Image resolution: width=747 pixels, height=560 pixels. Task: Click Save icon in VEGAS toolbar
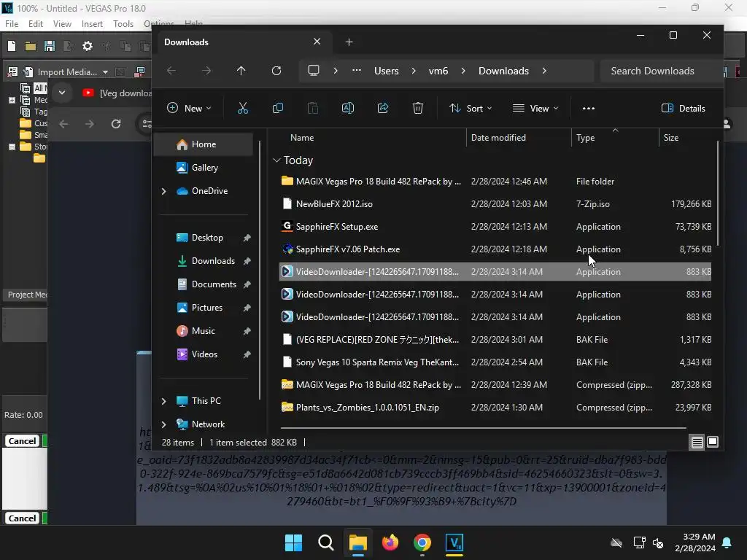coord(49,46)
